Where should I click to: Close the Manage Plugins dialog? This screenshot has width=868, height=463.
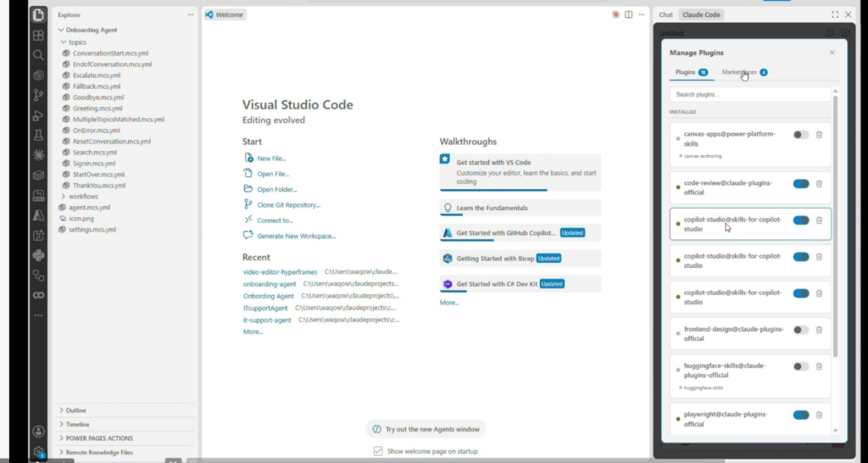click(832, 53)
